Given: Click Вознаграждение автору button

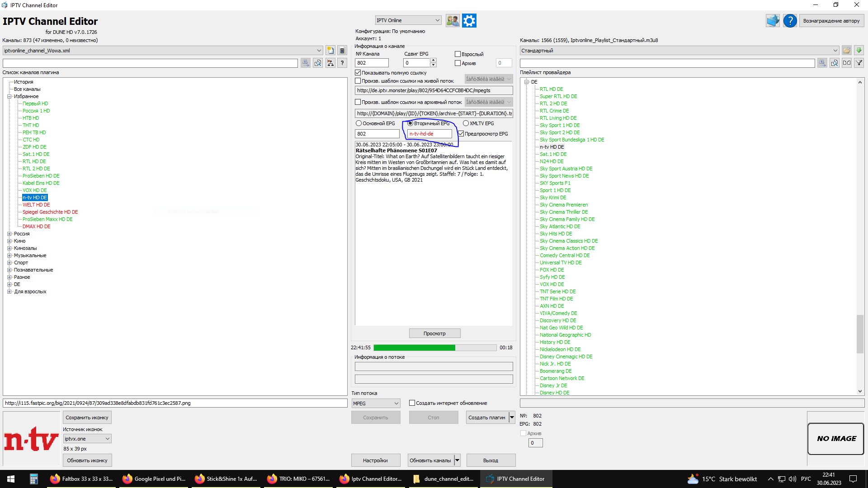Looking at the screenshot, I should [x=831, y=21].
